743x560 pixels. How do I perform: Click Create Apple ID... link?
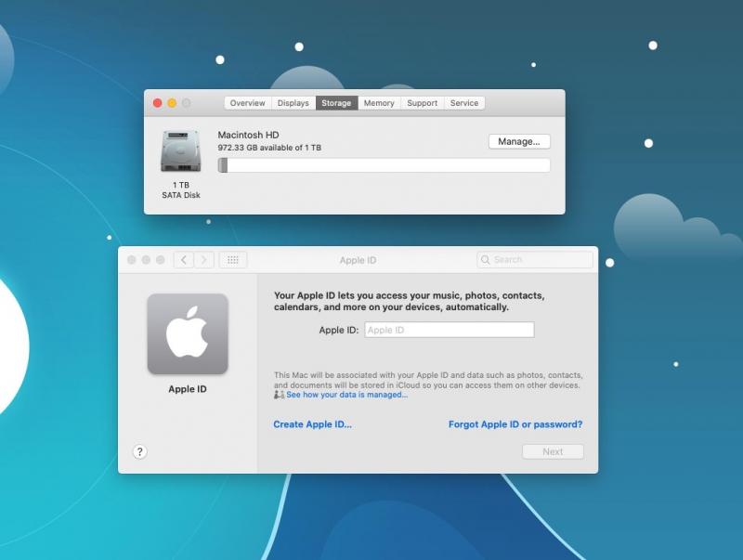313,424
